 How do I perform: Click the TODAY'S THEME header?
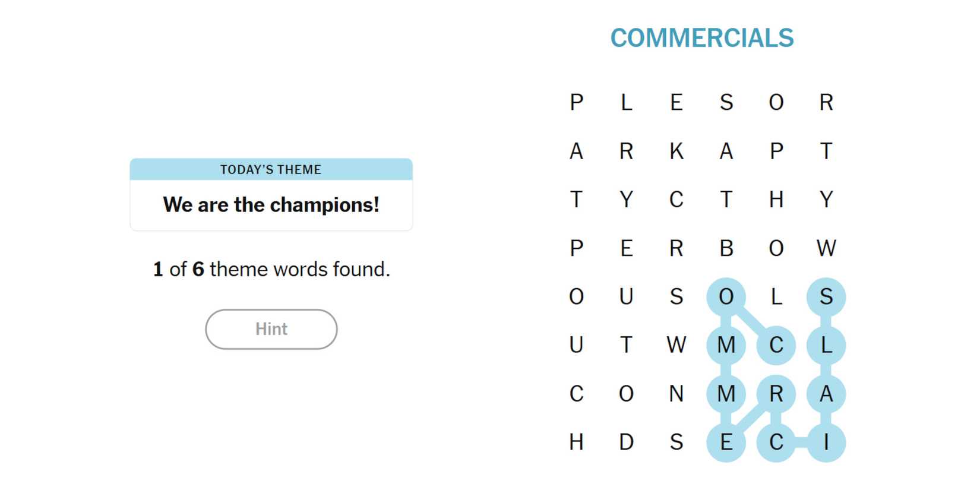coord(271,170)
